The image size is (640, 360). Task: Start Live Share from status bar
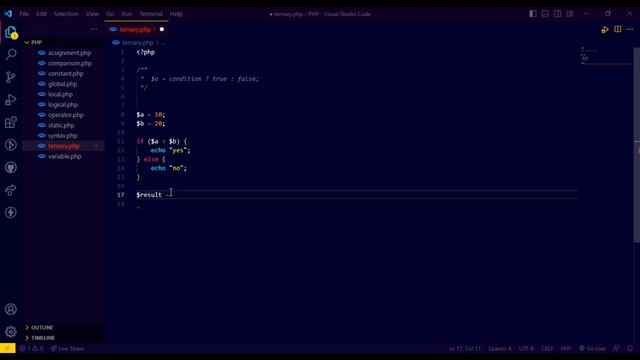pos(67,348)
